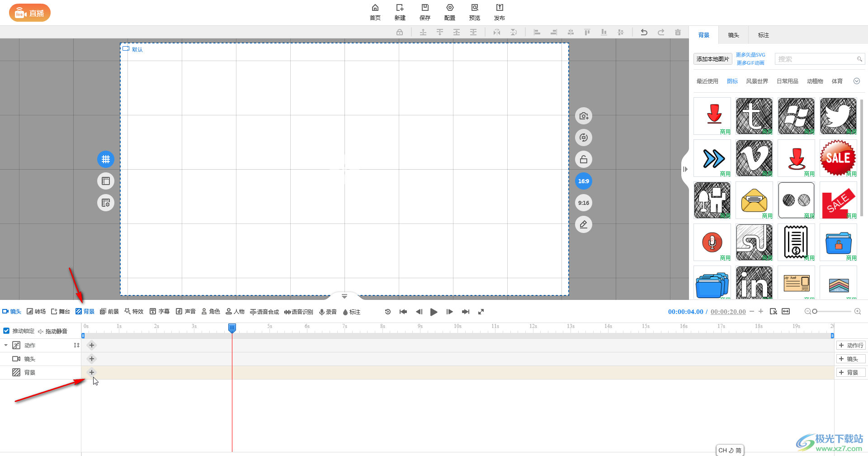The height and width of the screenshot is (456, 868).
Task: Click the 字幕 subtitle toolbar item
Action: 160,312
